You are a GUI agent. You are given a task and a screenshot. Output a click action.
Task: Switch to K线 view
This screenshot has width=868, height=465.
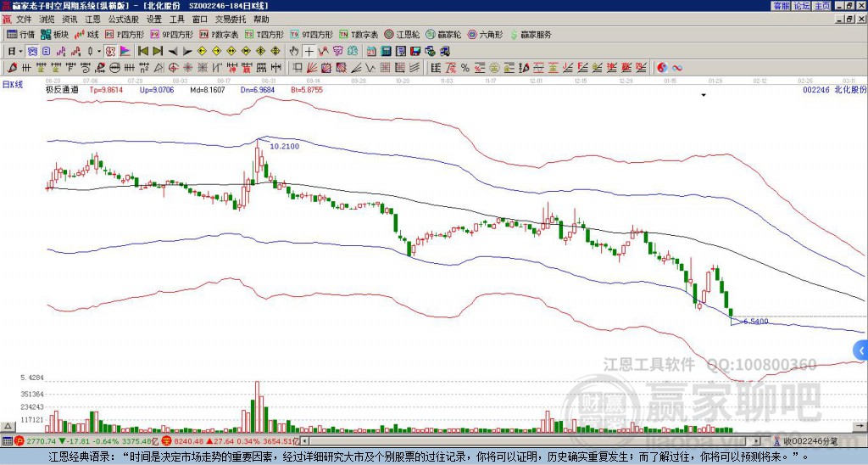86,35
